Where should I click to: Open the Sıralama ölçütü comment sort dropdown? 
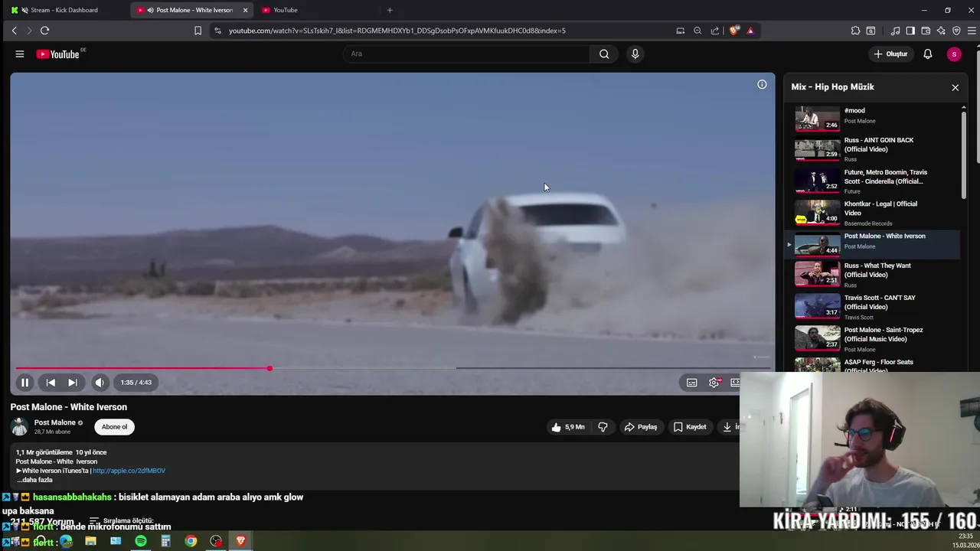click(x=121, y=521)
